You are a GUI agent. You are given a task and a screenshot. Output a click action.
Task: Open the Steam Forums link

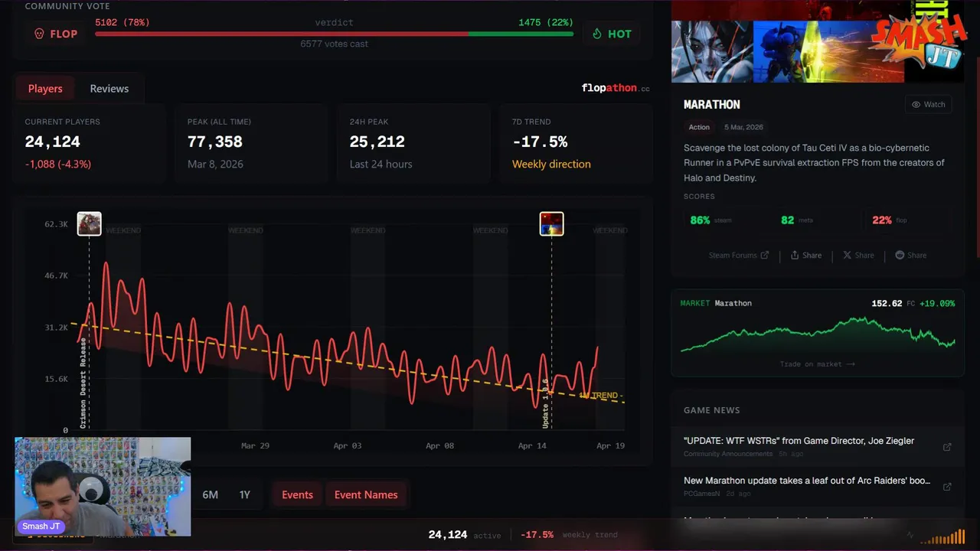pos(738,256)
